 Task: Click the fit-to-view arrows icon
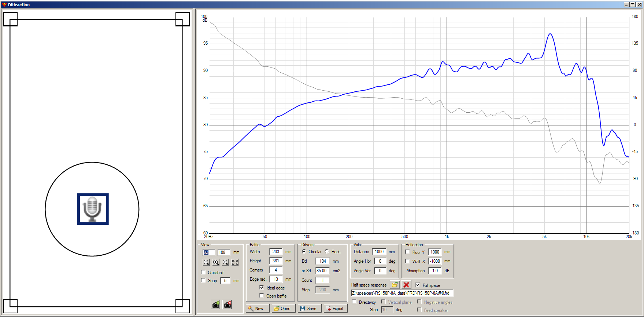(235, 262)
